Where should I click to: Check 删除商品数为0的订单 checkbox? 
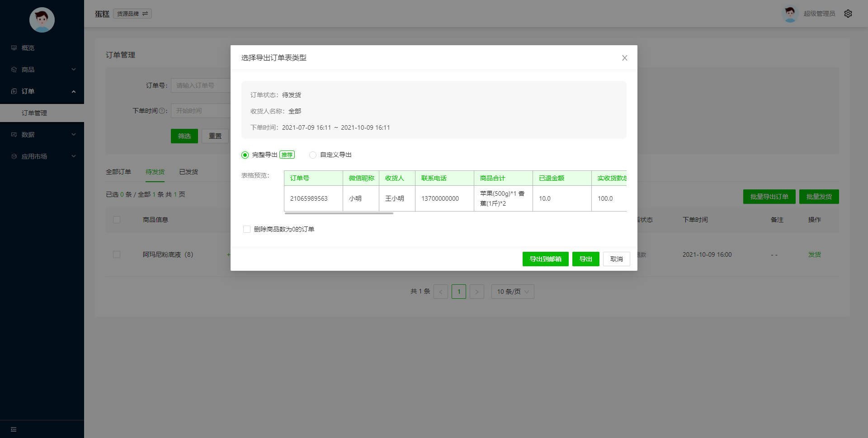click(x=247, y=229)
